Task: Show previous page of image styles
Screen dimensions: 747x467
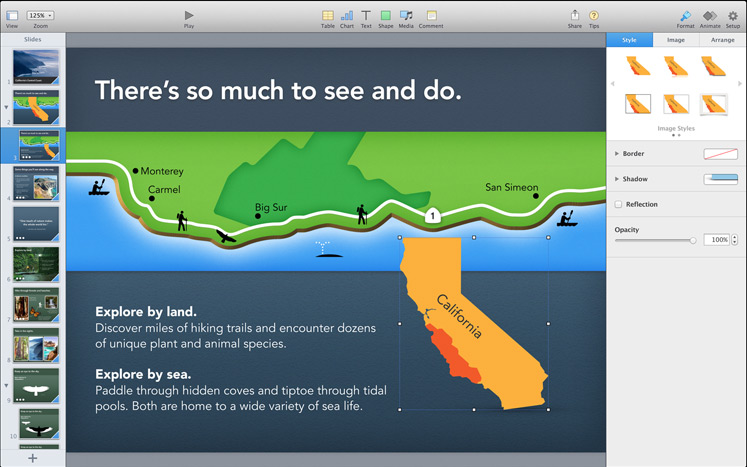Action: click(613, 84)
